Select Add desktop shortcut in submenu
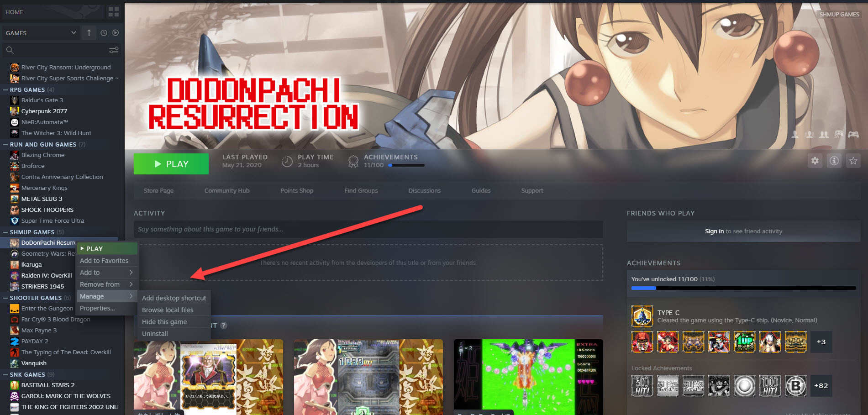The width and height of the screenshot is (868, 415). click(174, 298)
